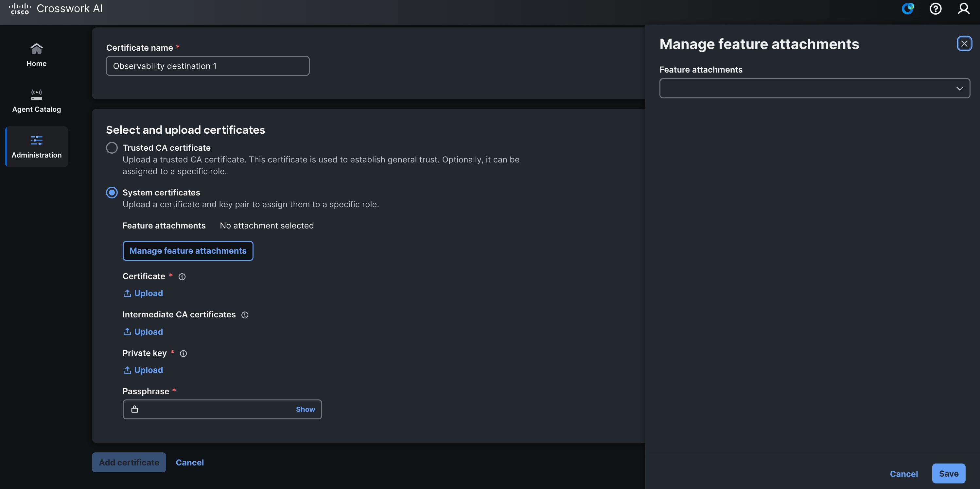Show info tooltip for Certificate field
The height and width of the screenshot is (489, 980).
(182, 277)
